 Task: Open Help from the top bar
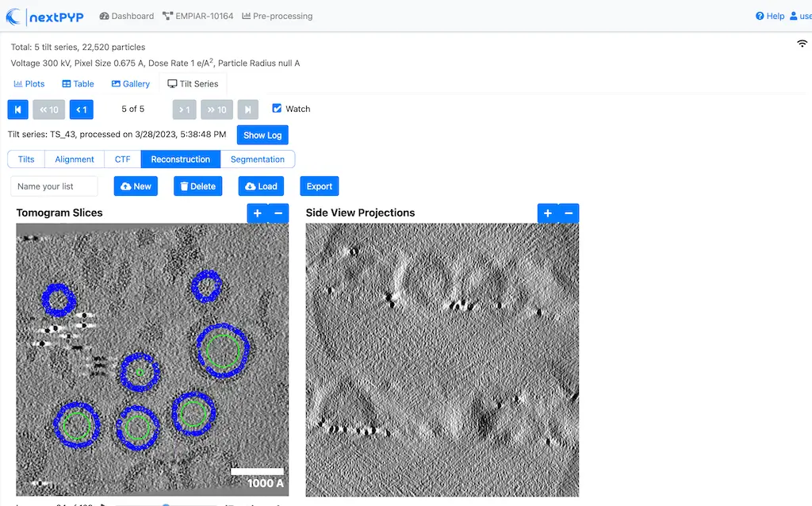(769, 15)
